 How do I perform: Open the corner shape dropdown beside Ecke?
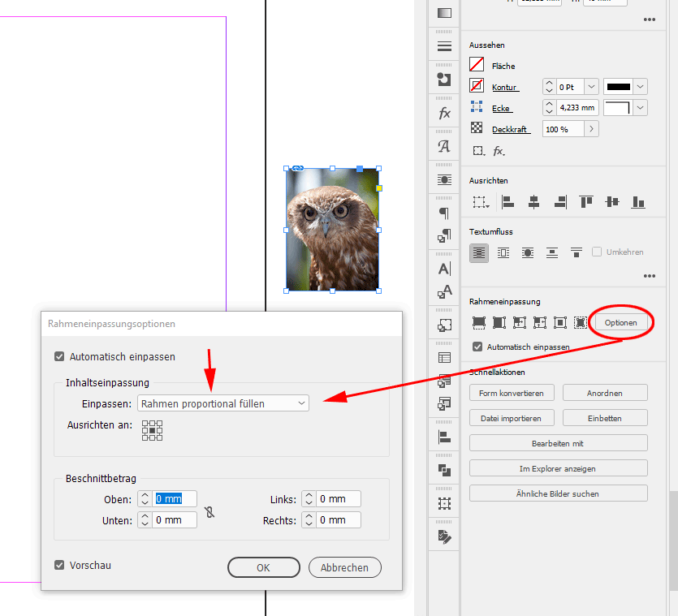click(x=638, y=107)
